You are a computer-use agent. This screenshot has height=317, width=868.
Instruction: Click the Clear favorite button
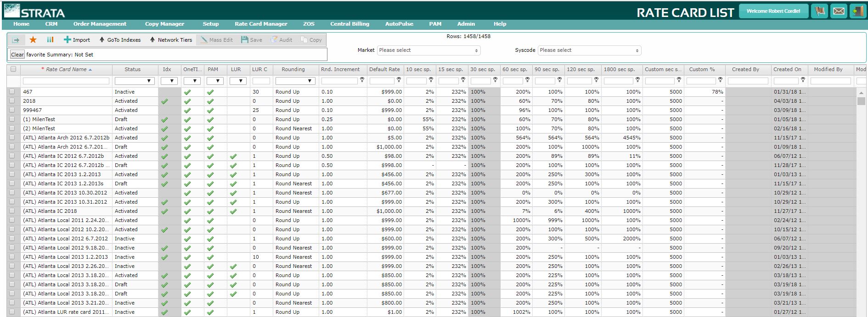17,55
